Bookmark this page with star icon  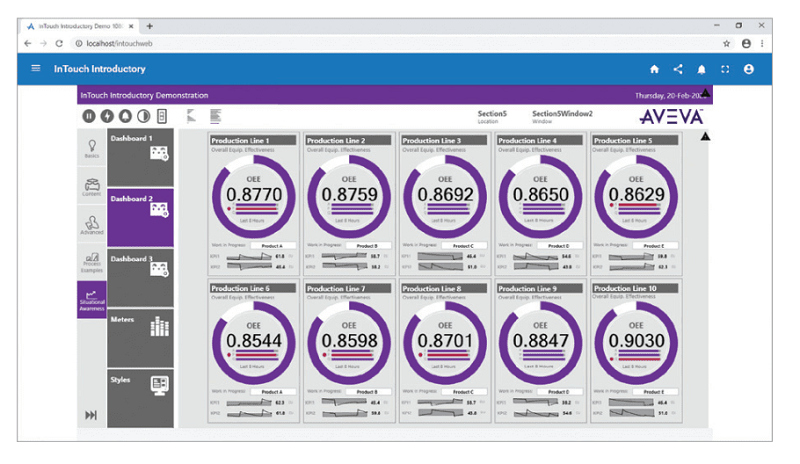[x=727, y=44]
